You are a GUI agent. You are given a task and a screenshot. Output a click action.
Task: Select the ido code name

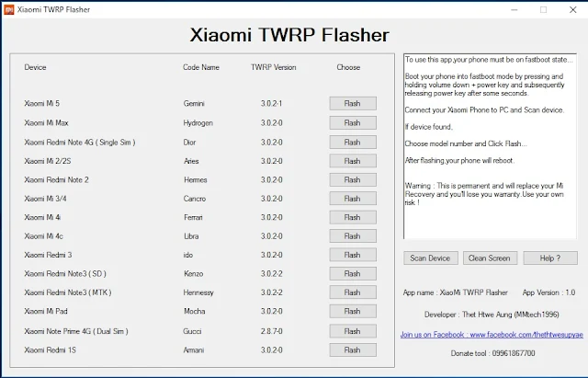pos(187,256)
